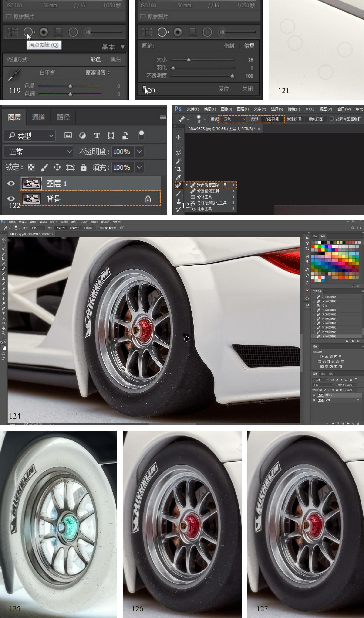Image resolution: width=364 pixels, height=618 pixels.
Task: Create new snapshot in the History panel
Action: 353,341
